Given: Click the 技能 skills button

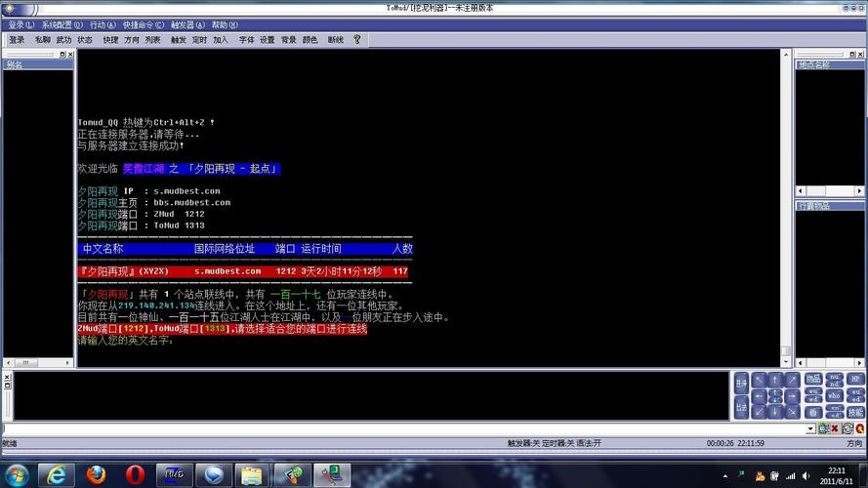Looking at the screenshot, I should 855,411.
